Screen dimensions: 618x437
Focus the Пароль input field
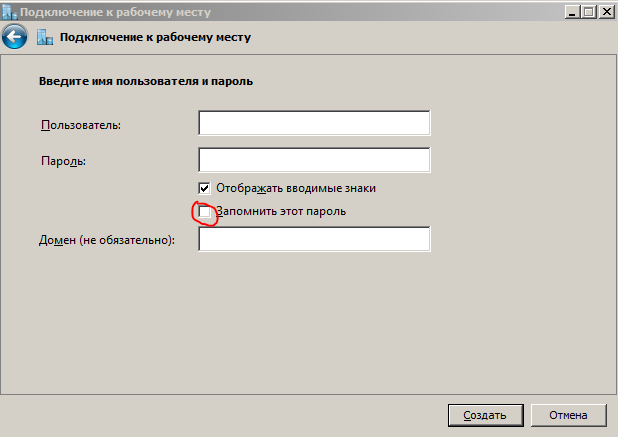click(314, 160)
